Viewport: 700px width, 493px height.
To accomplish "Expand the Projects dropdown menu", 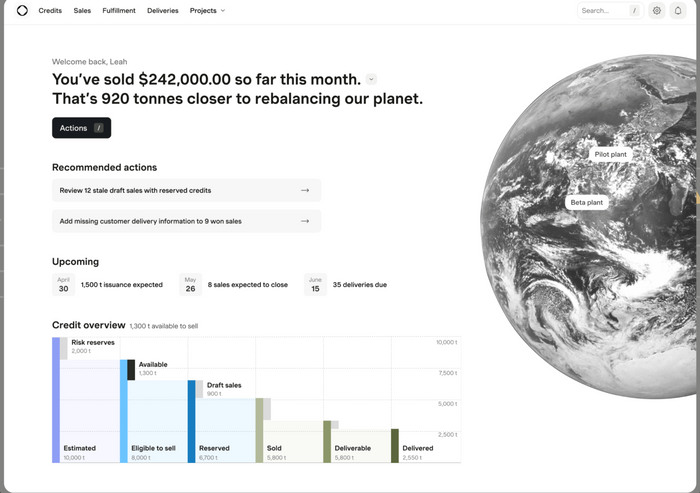I will point(207,11).
